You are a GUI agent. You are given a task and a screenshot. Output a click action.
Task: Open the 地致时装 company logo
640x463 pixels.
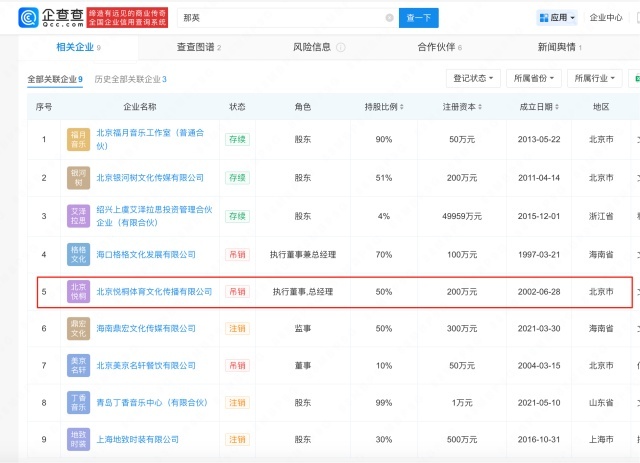click(x=78, y=439)
